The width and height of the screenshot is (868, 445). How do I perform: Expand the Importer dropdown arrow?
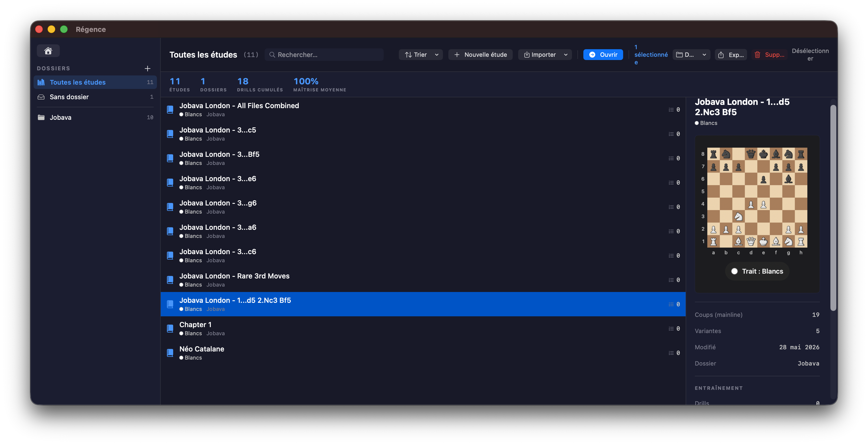coord(566,55)
